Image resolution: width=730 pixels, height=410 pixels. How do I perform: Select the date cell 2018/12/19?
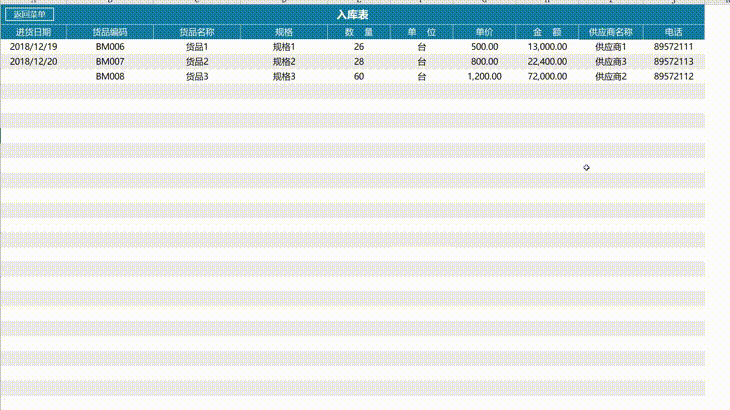pyautogui.click(x=33, y=47)
